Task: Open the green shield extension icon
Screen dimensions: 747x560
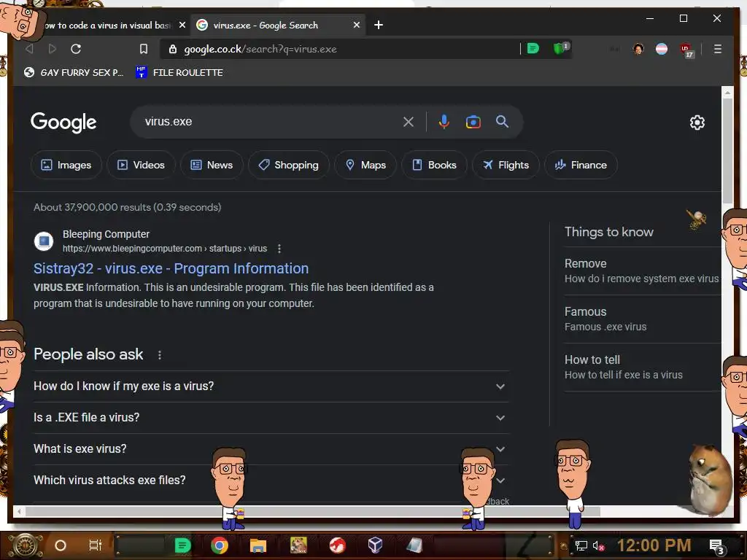Action: pos(560,48)
